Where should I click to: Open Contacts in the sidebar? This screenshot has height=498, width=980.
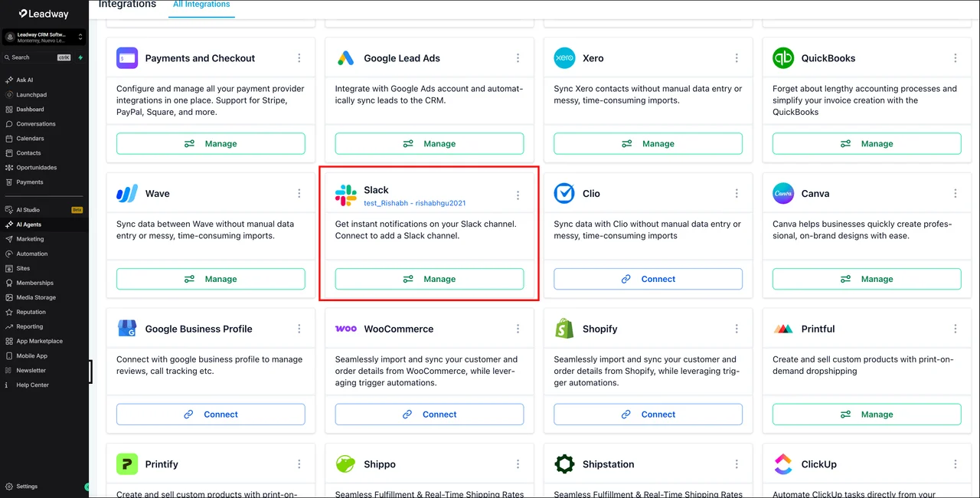click(28, 153)
